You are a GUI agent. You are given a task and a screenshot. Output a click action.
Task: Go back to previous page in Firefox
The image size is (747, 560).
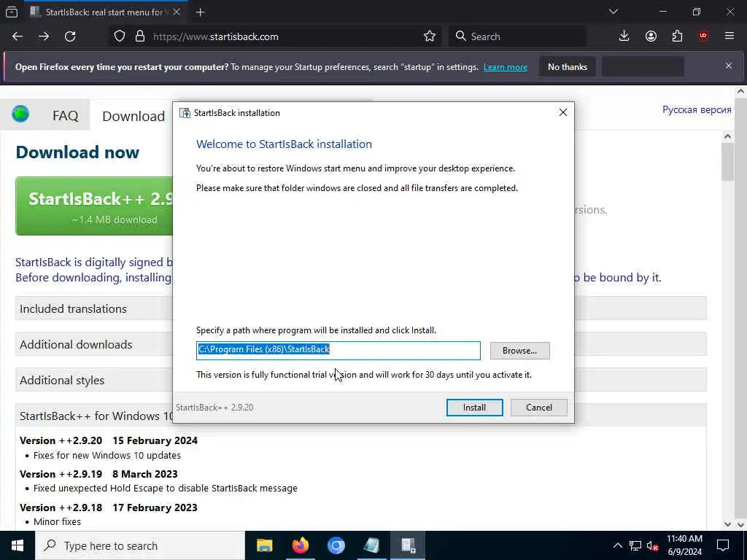coord(18,36)
